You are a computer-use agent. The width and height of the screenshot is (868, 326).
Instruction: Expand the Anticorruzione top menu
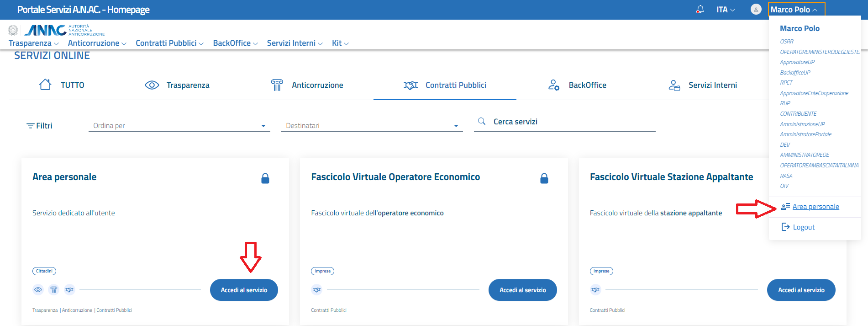pos(97,43)
